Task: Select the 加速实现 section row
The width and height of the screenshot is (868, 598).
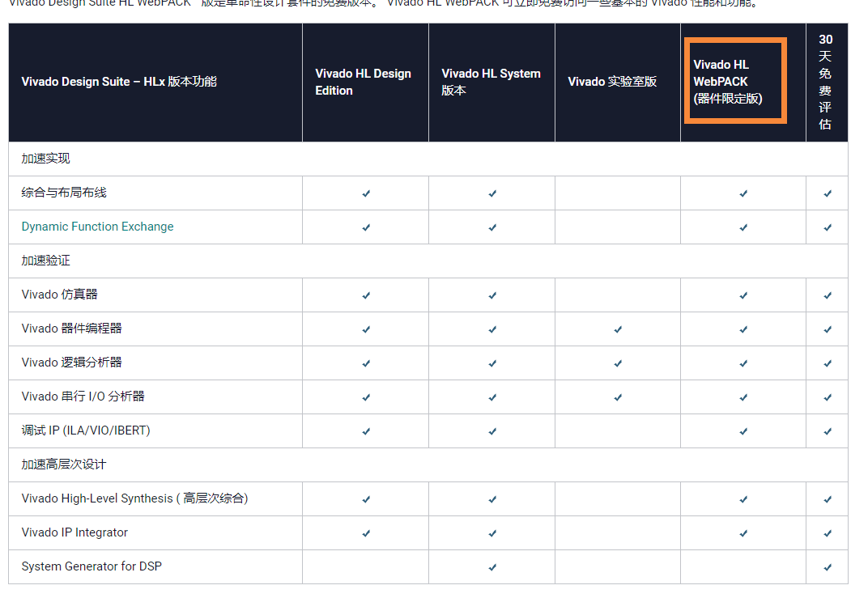Action: tap(428, 159)
